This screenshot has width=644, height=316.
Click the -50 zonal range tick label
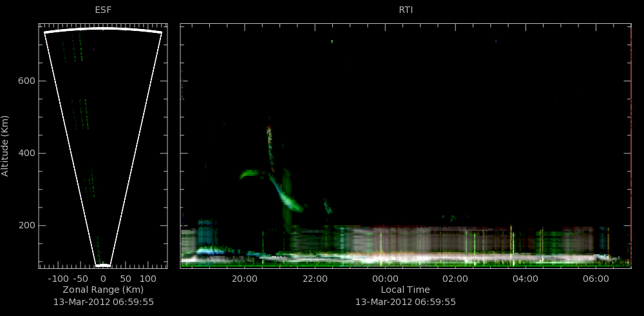80,279
